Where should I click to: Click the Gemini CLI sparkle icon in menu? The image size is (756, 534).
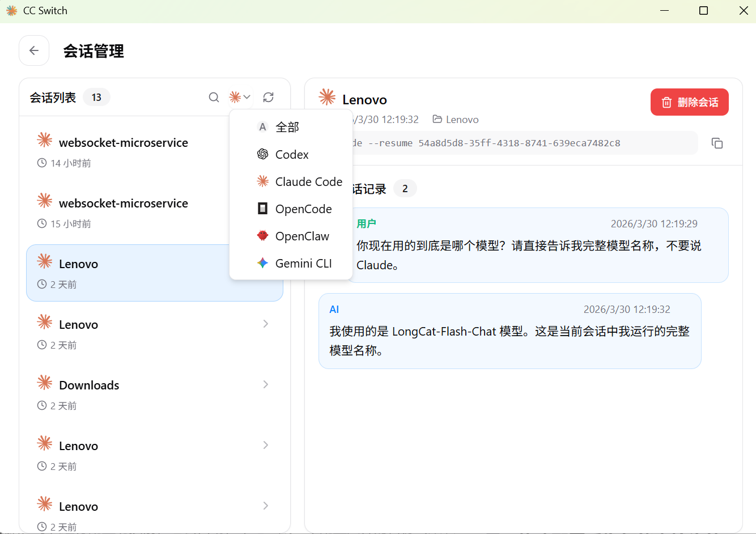coord(262,263)
